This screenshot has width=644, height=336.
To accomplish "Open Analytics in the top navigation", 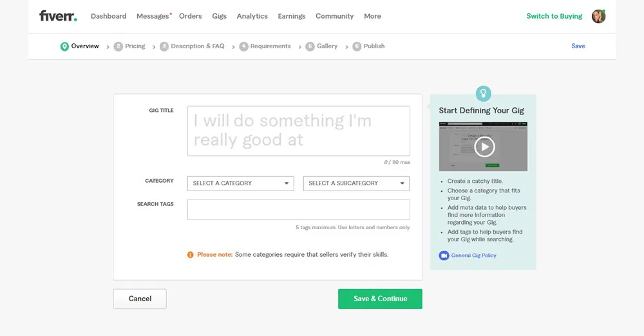I will [252, 16].
